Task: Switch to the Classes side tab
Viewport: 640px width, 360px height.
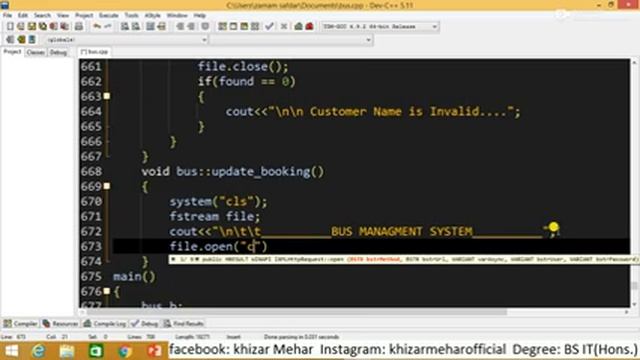Action: (x=36, y=52)
